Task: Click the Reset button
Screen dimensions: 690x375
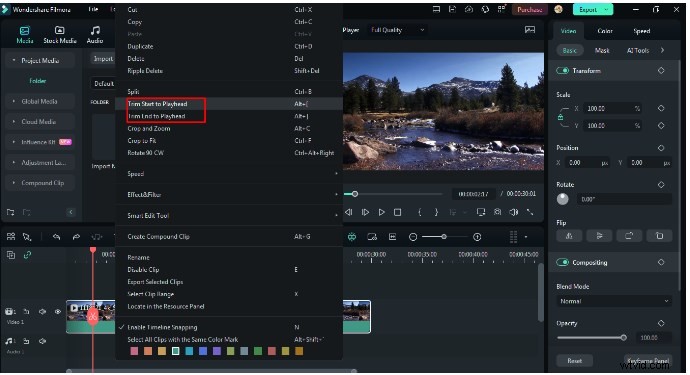Action: [x=574, y=360]
